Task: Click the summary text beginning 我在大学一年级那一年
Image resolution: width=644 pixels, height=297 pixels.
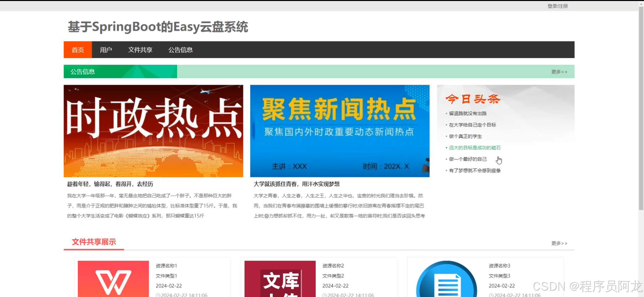Action: coord(152,206)
